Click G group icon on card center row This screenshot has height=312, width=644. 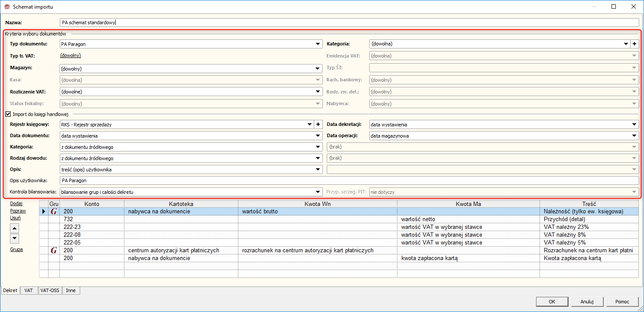54,250
